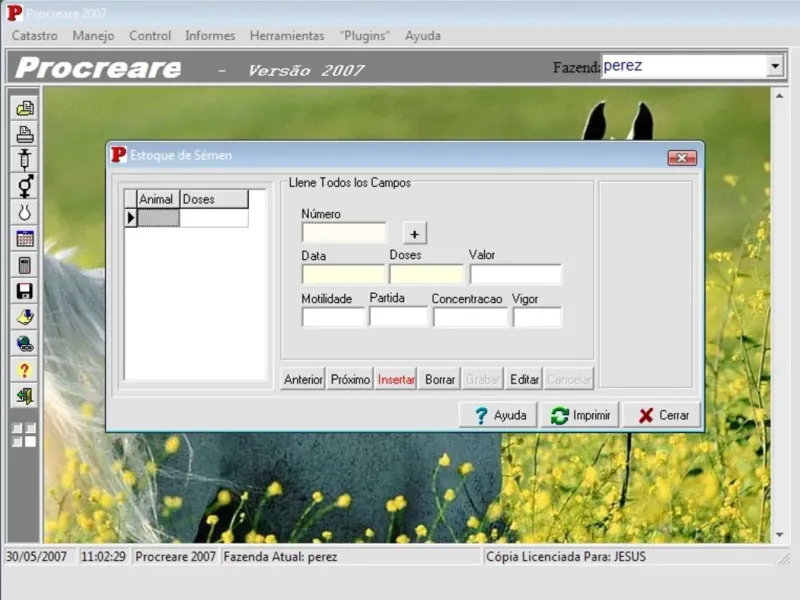The image size is (800, 600).
Task: Open the Herramientas menu
Action: [x=287, y=36]
